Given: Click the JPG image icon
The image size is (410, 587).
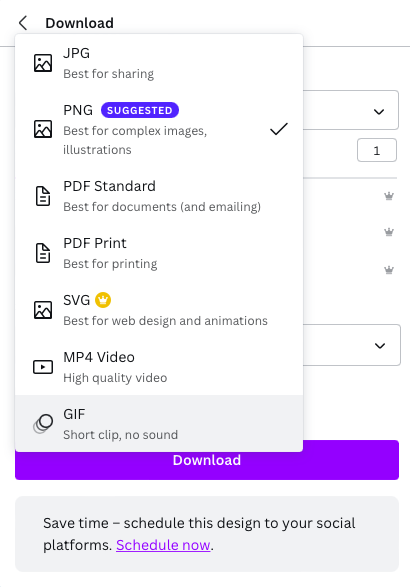Looking at the screenshot, I should point(43,63).
